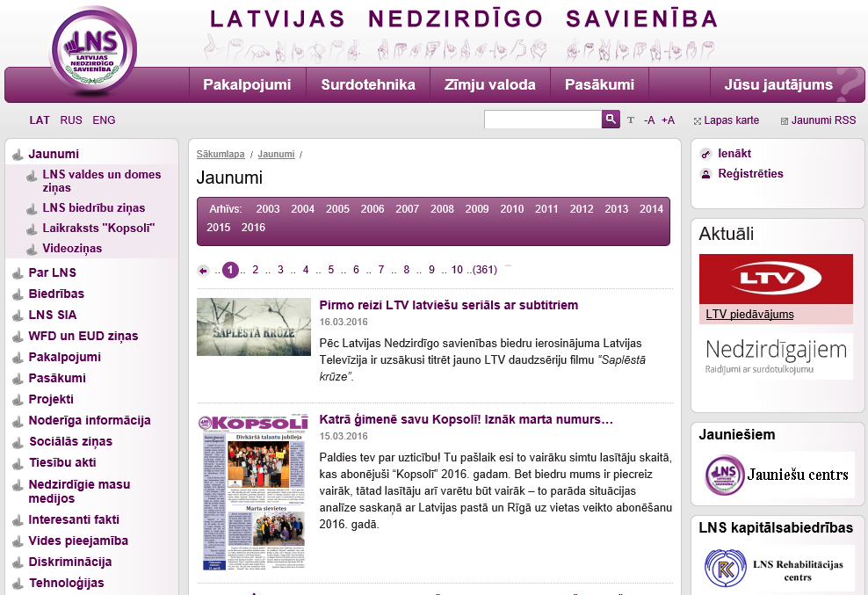The height and width of the screenshot is (595, 868).
Task: Click the default text size T icon
Action: [630, 120]
